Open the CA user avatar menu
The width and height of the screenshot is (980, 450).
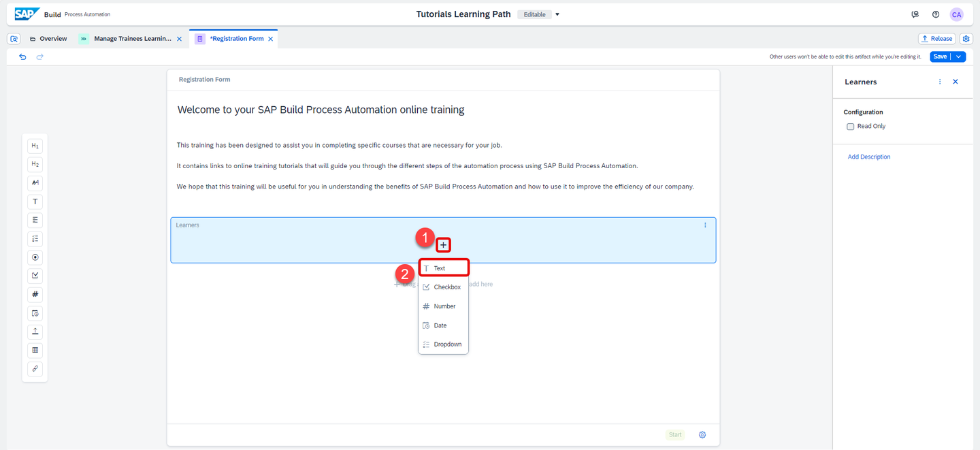point(957,14)
